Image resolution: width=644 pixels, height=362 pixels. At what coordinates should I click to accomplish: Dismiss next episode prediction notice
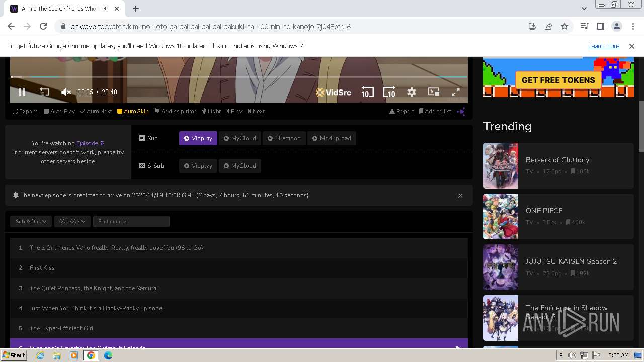coord(460,196)
